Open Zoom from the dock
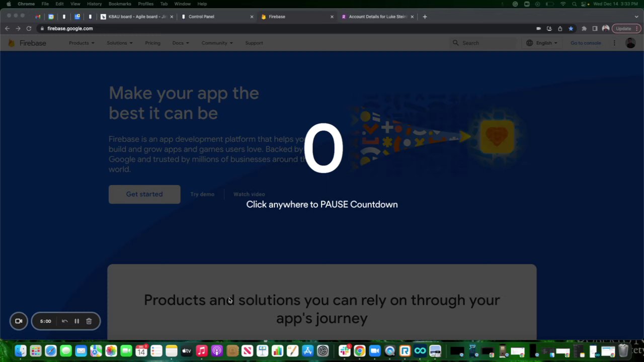Image resolution: width=644 pixels, height=362 pixels. tap(375, 350)
